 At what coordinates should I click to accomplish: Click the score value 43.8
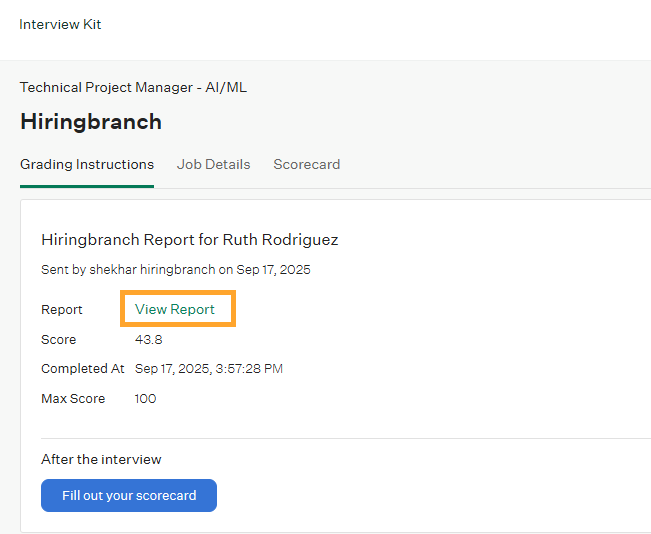149,339
